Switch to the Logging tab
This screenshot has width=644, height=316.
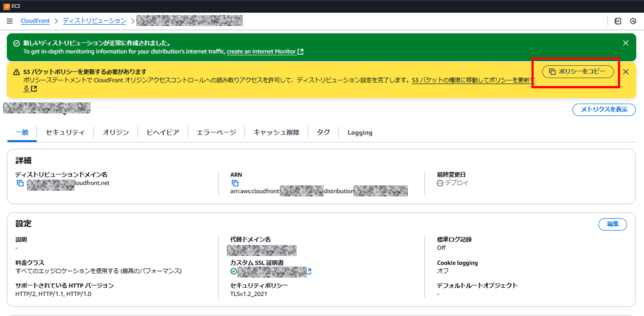[x=360, y=132]
